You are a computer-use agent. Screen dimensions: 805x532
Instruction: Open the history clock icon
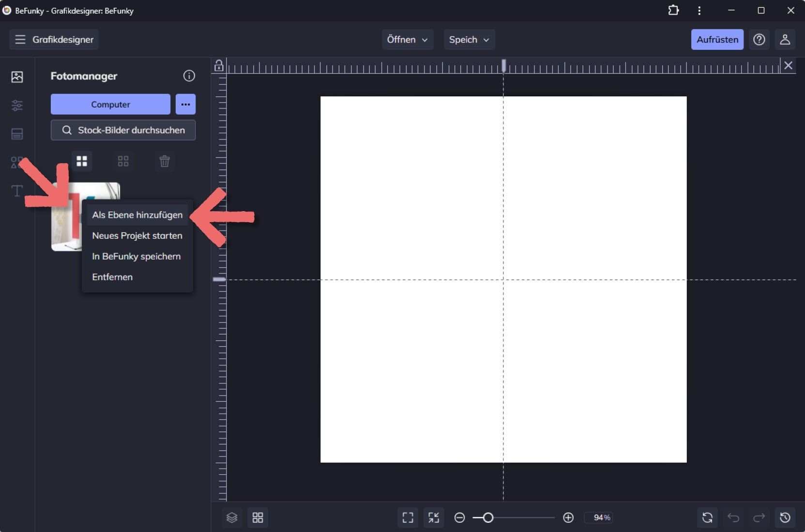(x=785, y=517)
